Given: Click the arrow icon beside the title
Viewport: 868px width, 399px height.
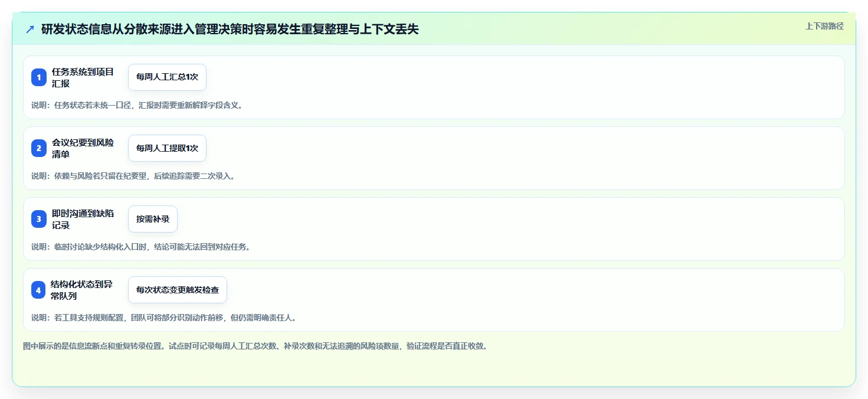Looking at the screenshot, I should click(30, 29).
